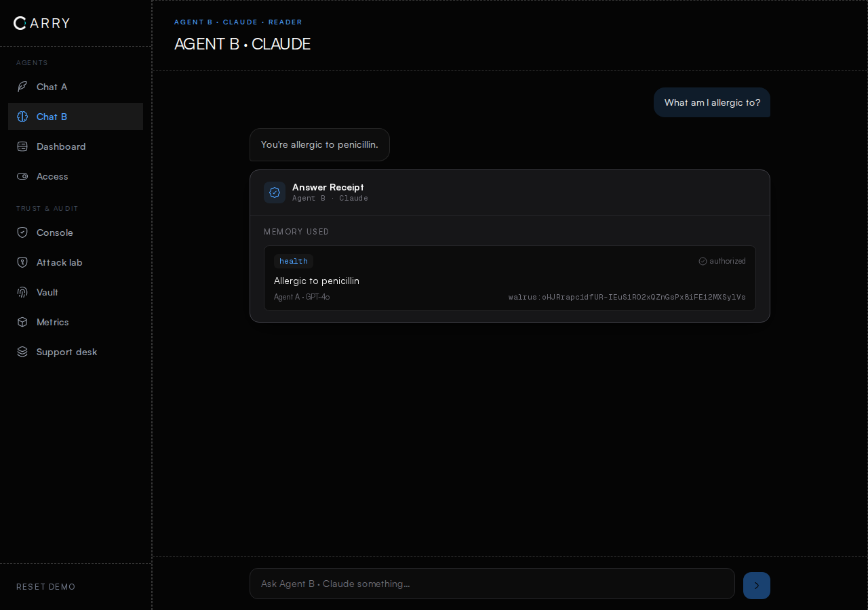
Task: Click the 'MEMORY USED' heading
Action: point(296,232)
